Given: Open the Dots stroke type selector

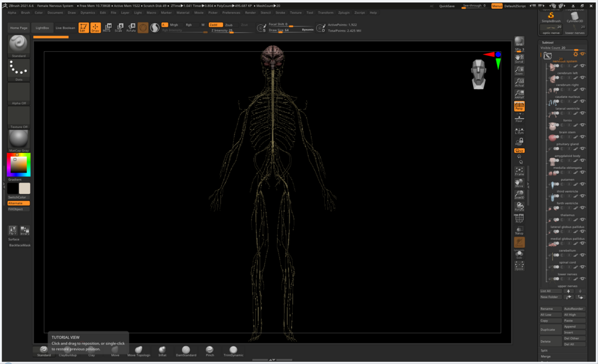Looking at the screenshot, I should tap(18, 70).
